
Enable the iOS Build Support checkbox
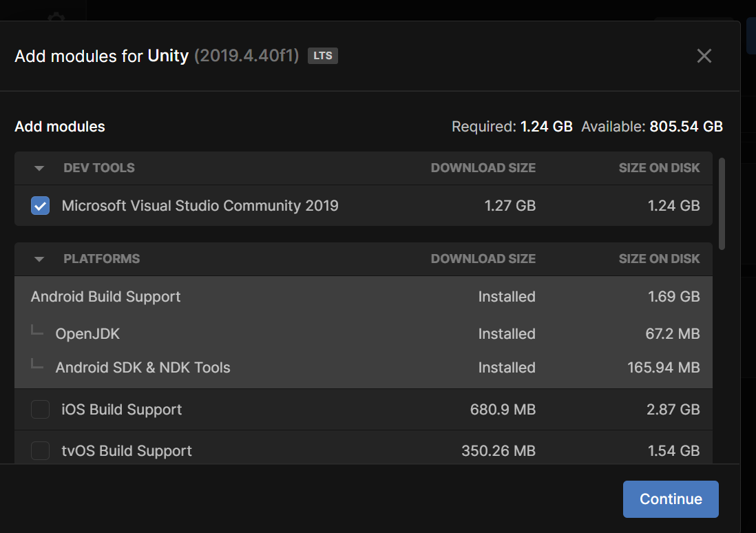click(40, 410)
